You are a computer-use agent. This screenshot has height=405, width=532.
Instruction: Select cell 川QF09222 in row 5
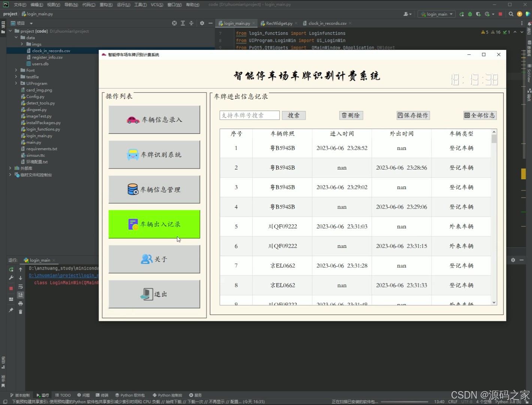point(282,226)
